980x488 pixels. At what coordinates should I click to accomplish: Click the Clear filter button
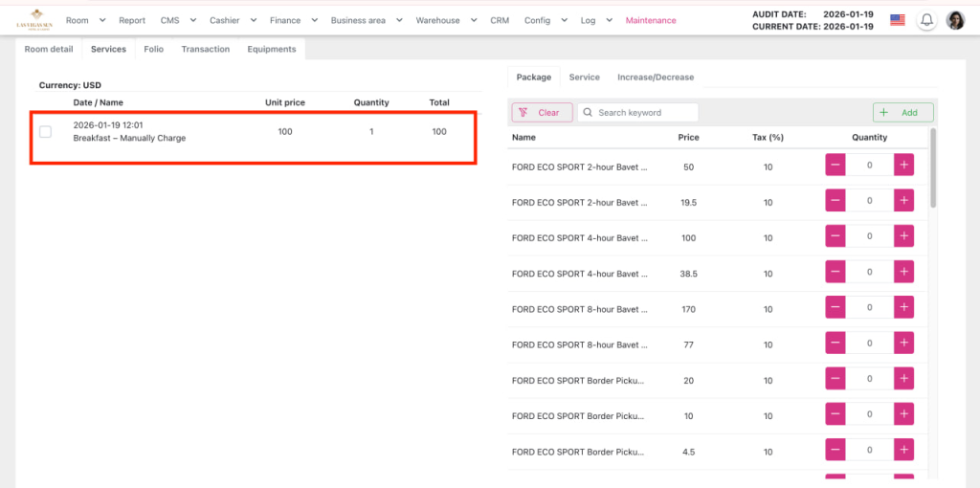point(542,112)
